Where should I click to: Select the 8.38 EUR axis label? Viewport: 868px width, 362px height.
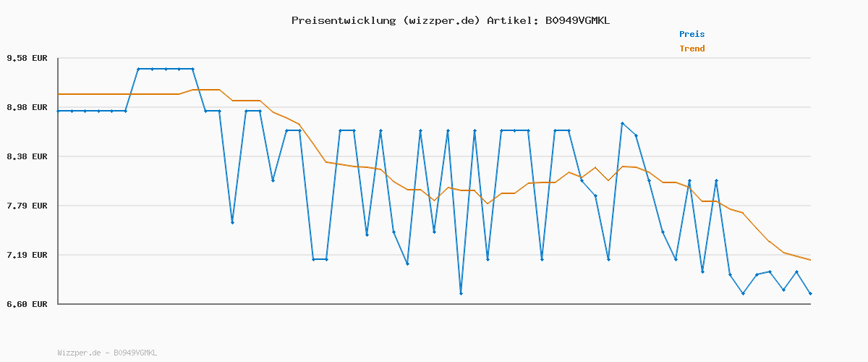[x=27, y=156]
